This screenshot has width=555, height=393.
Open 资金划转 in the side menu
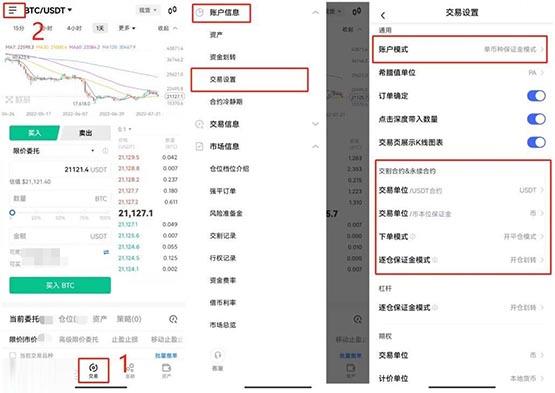pyautogui.click(x=223, y=57)
